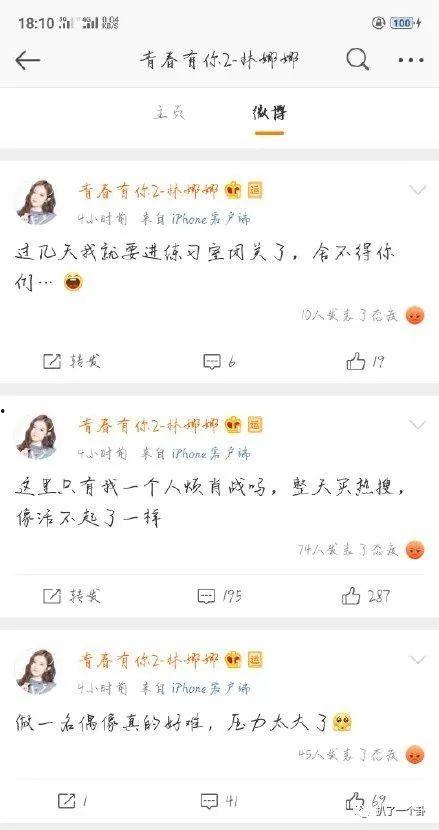
Task: Like the second post with 287 likes
Action: point(365,597)
